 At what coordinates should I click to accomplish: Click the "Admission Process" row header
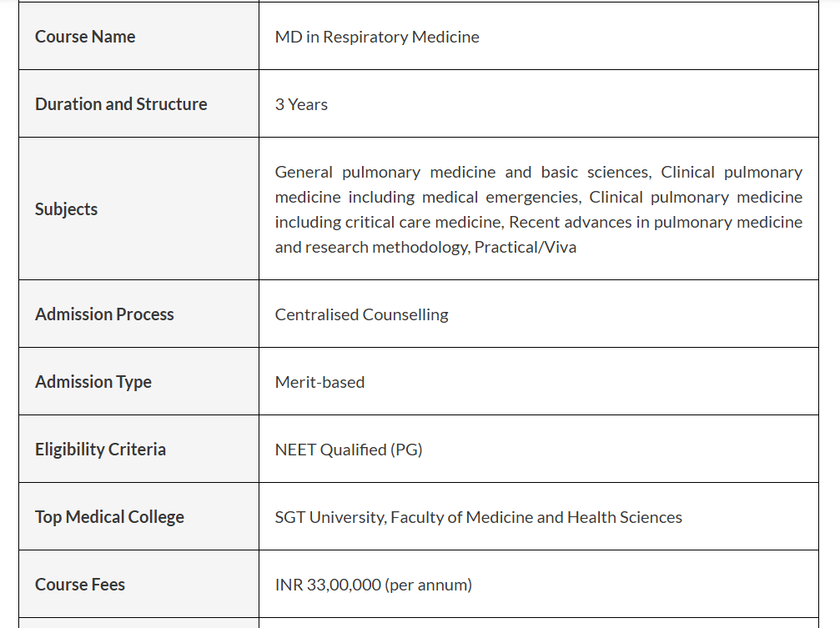[x=104, y=314]
